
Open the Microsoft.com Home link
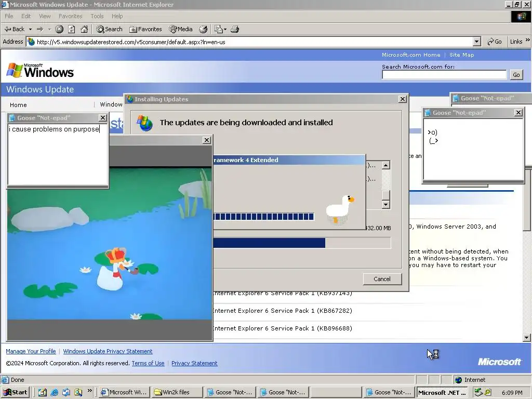(411, 55)
